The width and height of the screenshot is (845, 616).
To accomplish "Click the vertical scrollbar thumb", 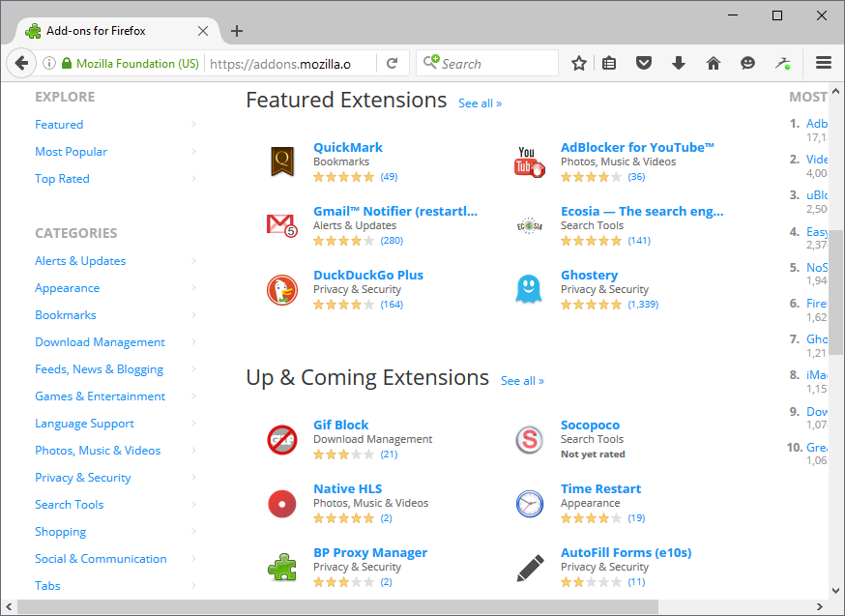I will 835,292.
